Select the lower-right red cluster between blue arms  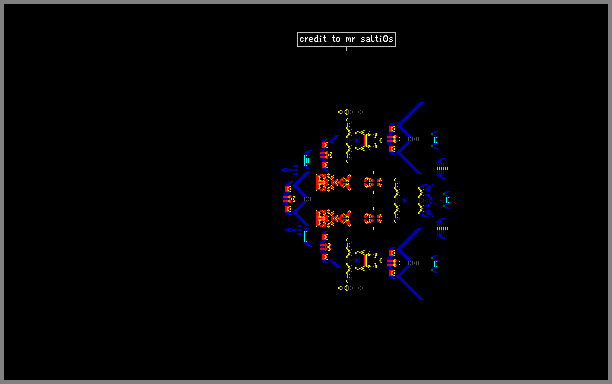pyautogui.click(x=393, y=263)
